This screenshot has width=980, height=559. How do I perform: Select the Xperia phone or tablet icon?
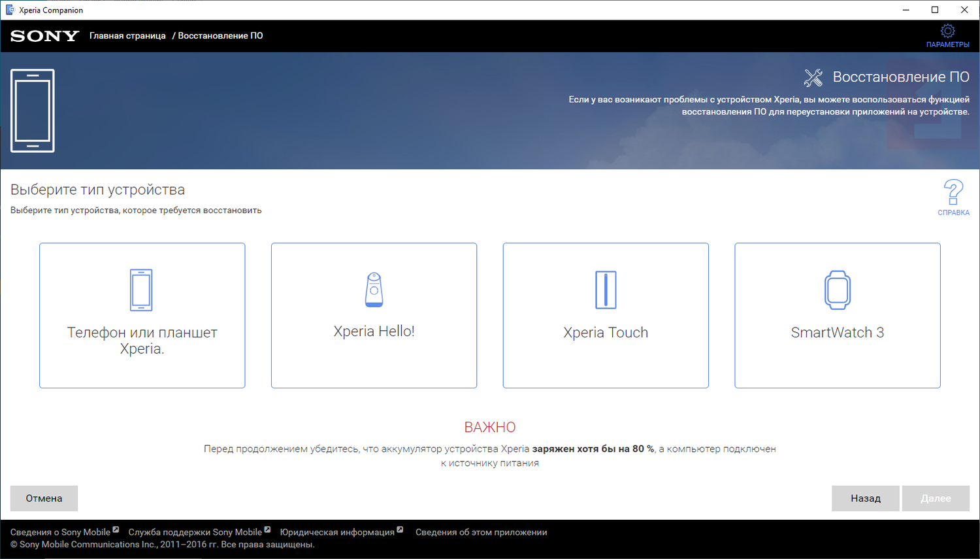[x=141, y=290]
